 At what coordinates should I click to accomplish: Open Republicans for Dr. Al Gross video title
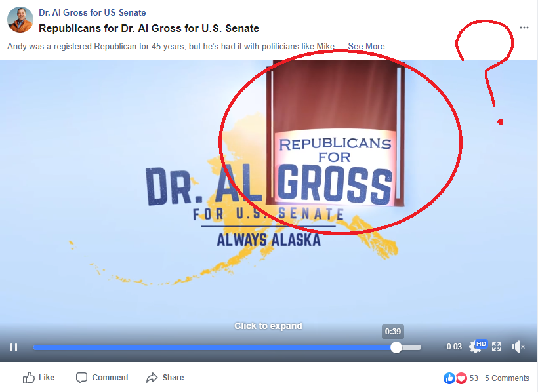pos(149,28)
